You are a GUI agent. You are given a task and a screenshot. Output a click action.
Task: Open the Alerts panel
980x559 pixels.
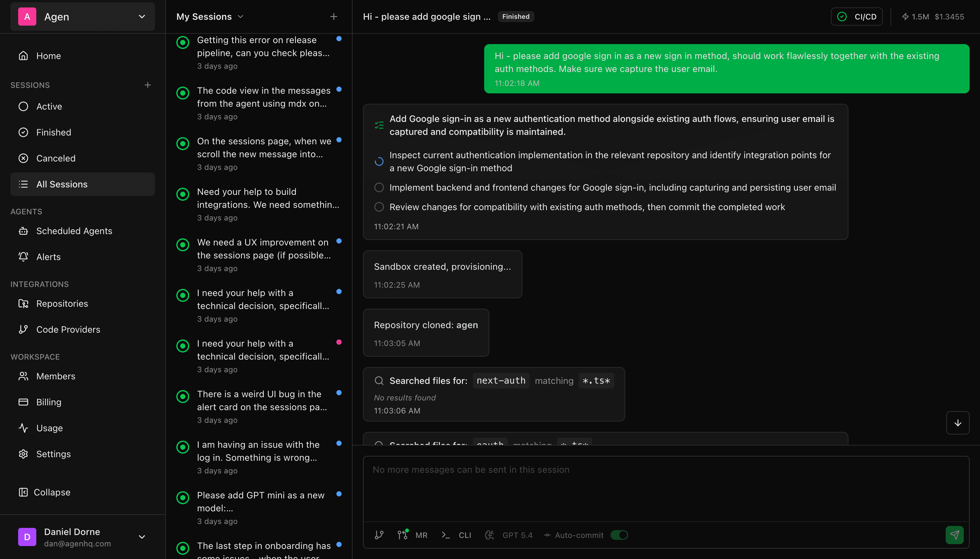click(x=48, y=256)
